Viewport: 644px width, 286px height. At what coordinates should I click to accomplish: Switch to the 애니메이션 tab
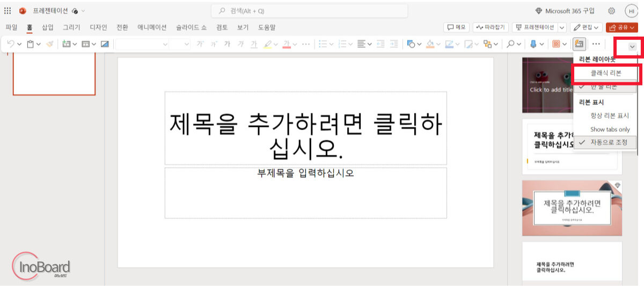(152, 27)
